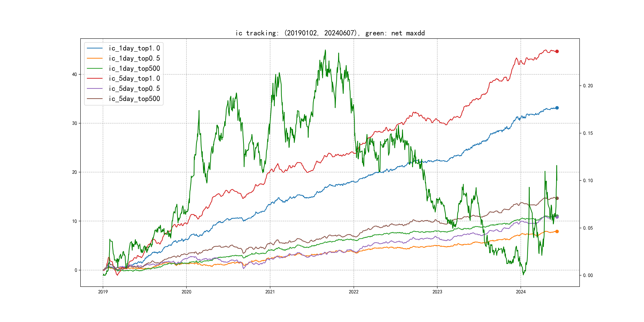Click the 2024 x-axis tick label
This screenshot has width=644, height=322.
(521, 292)
